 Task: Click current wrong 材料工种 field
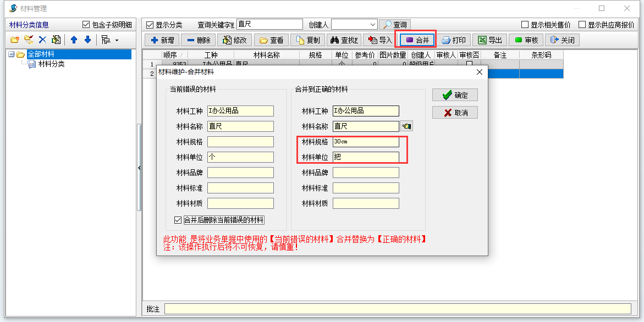(240, 111)
